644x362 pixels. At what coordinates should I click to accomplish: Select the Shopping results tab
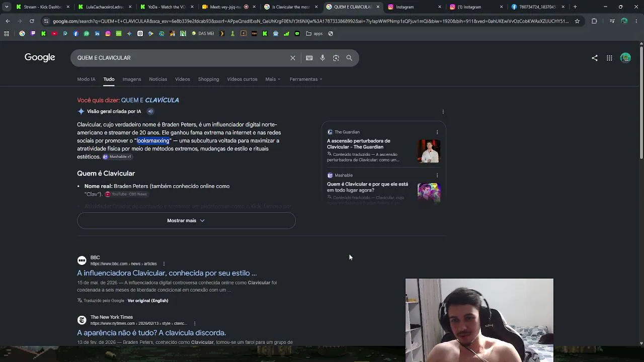(208, 79)
